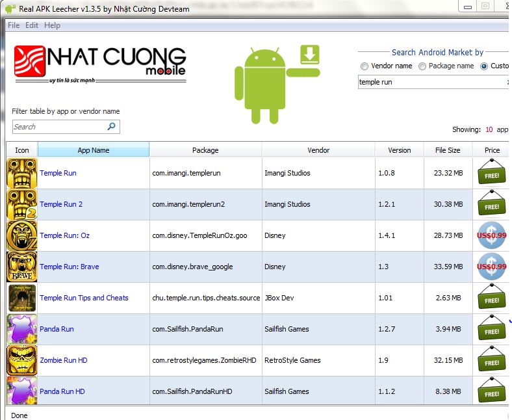Click the filter table Search field

(66, 127)
